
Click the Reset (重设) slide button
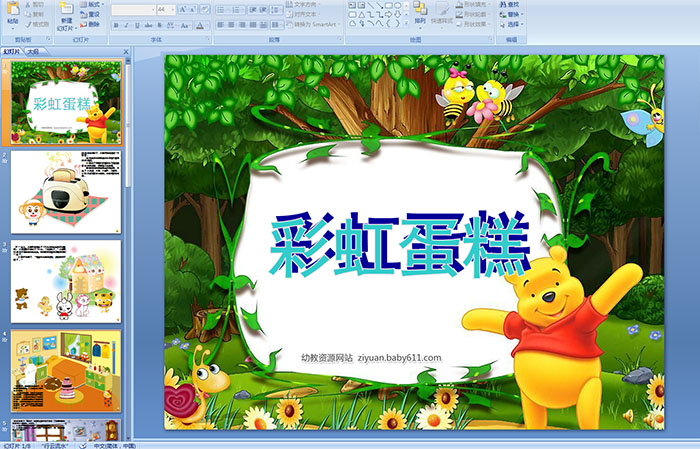[92, 14]
